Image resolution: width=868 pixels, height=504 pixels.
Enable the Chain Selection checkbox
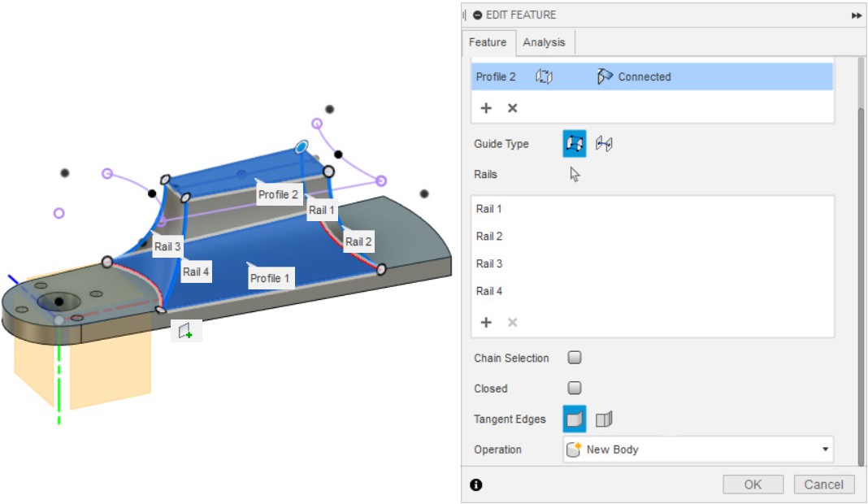pyautogui.click(x=575, y=358)
